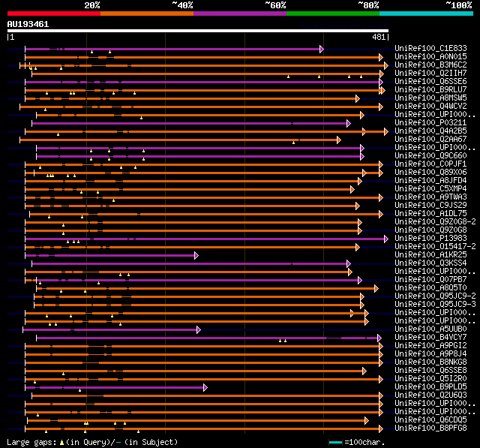The image size is (480, 448).
Task: Click the purple end arrowhead of P03211 alignment
Action: [348, 123]
